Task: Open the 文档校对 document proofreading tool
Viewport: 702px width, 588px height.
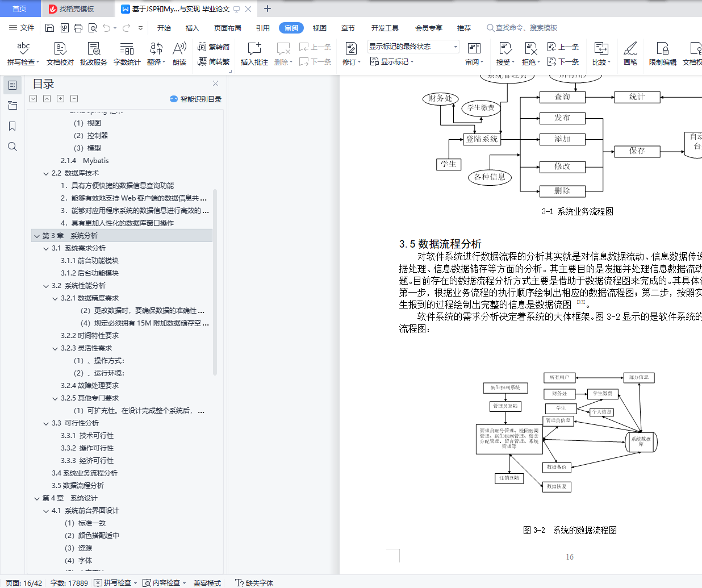Action: (x=60, y=54)
